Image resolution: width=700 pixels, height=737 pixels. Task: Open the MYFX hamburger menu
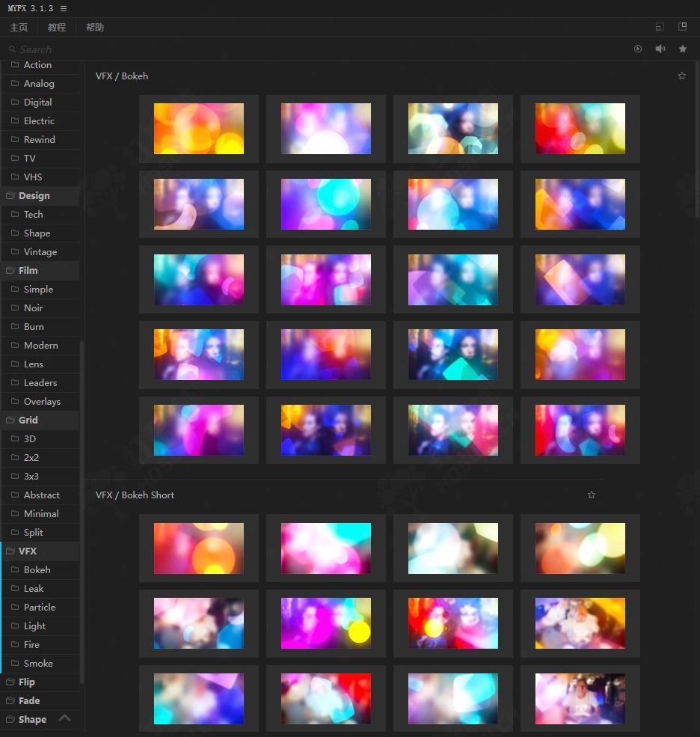point(64,8)
